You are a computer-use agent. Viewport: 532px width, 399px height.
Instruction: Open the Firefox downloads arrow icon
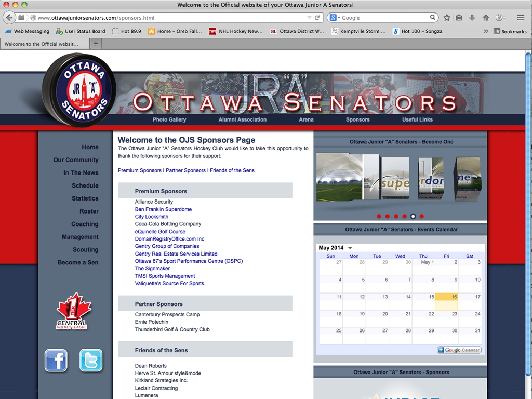(472, 18)
